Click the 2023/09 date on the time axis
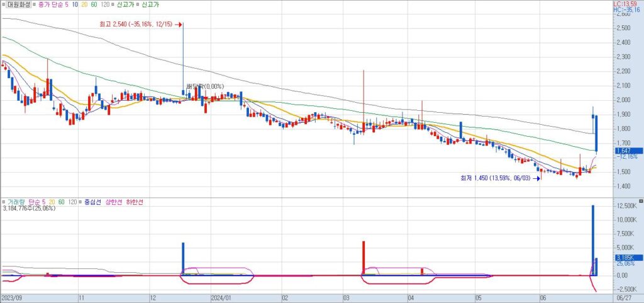Screen dimensions: 644x303 pyautogui.click(x=11, y=297)
